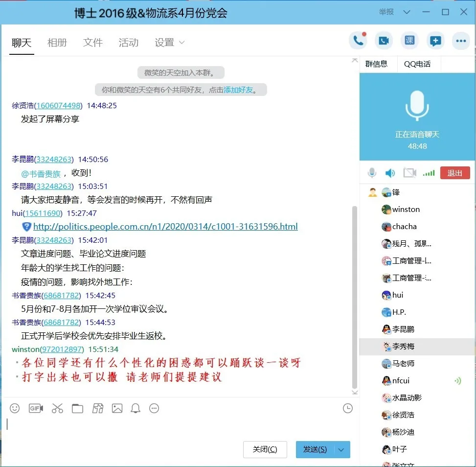The width and height of the screenshot is (476, 467).
Task: Mute the speaker in the voice chat bar
Action: click(x=390, y=173)
